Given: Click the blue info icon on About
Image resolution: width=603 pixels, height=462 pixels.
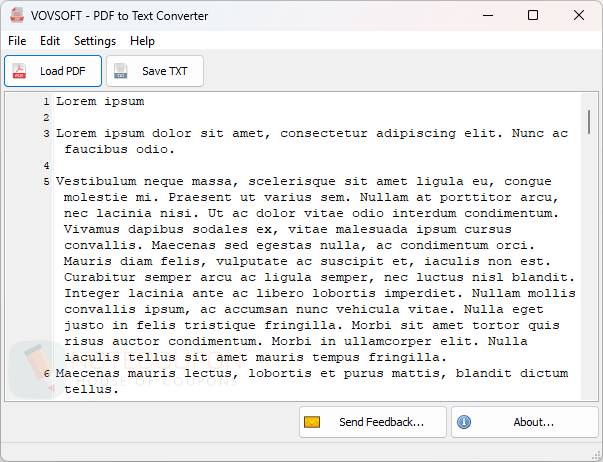Looking at the screenshot, I should pos(464,422).
